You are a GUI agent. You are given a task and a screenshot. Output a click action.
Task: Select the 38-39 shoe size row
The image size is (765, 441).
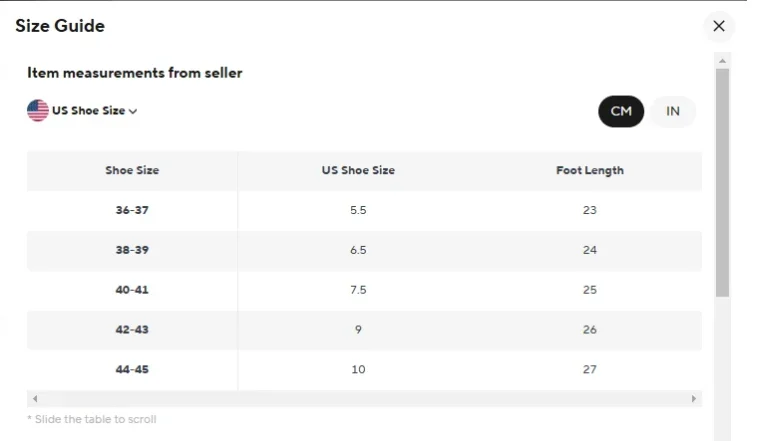click(x=364, y=250)
